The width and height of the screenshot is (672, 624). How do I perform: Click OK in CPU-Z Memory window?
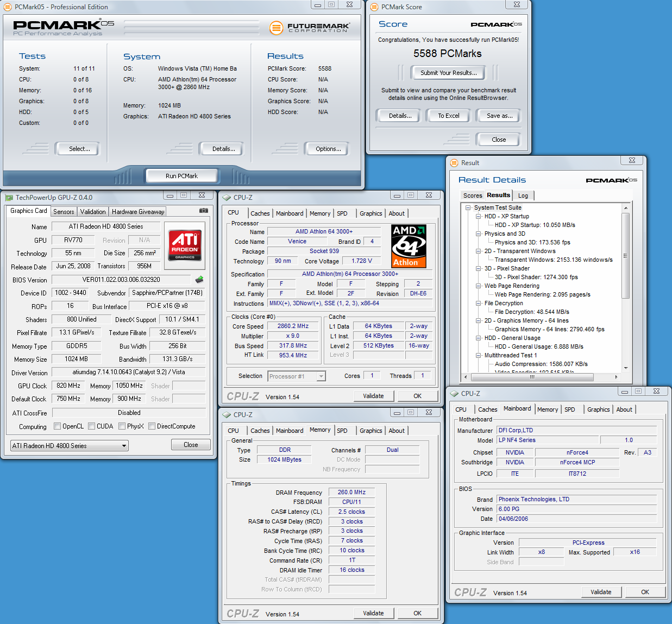pyautogui.click(x=417, y=613)
